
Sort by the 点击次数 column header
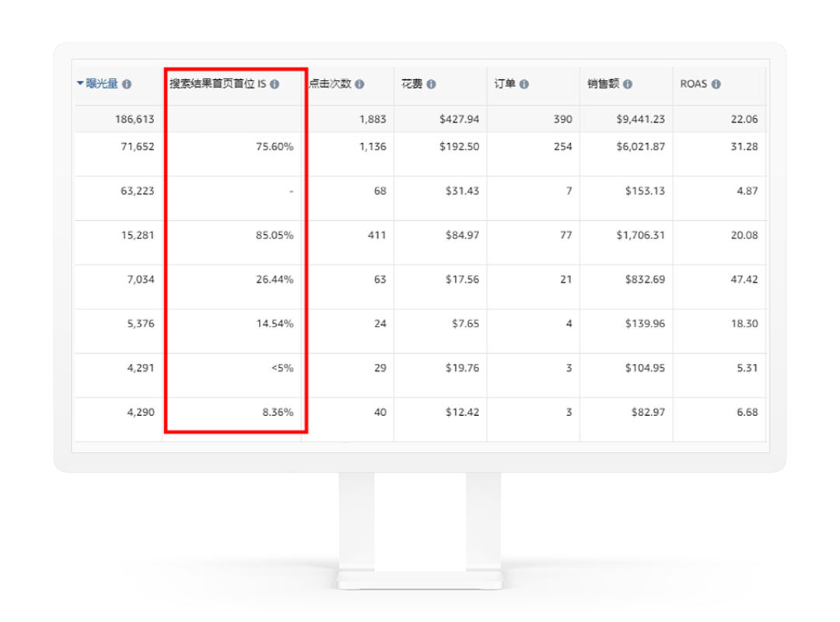tap(330, 83)
